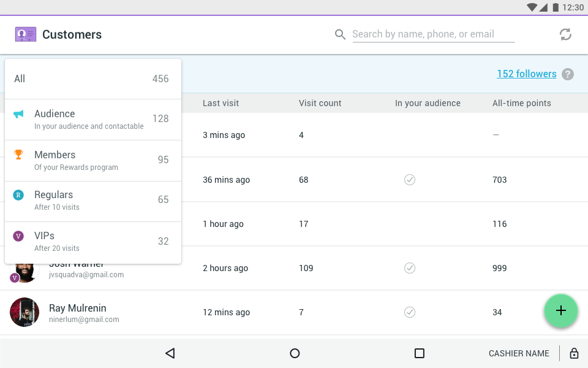The image size is (588, 368).
Task: Select Regulars filter in menu
Action: [92, 201]
